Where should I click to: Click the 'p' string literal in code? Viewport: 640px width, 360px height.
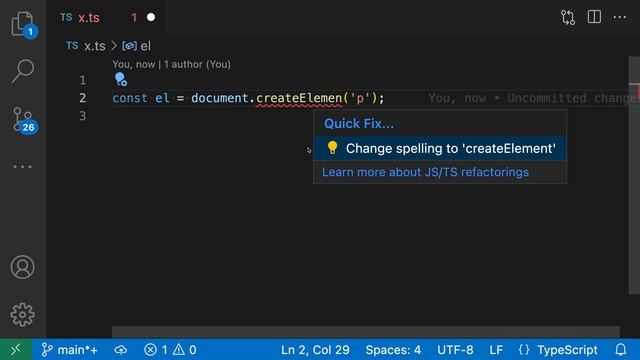[x=360, y=98]
